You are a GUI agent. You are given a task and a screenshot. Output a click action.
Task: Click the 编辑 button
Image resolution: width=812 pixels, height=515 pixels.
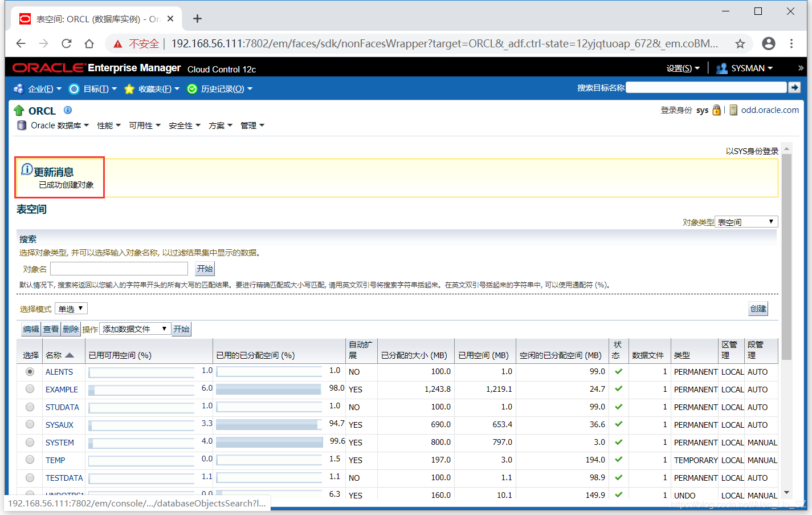31,329
